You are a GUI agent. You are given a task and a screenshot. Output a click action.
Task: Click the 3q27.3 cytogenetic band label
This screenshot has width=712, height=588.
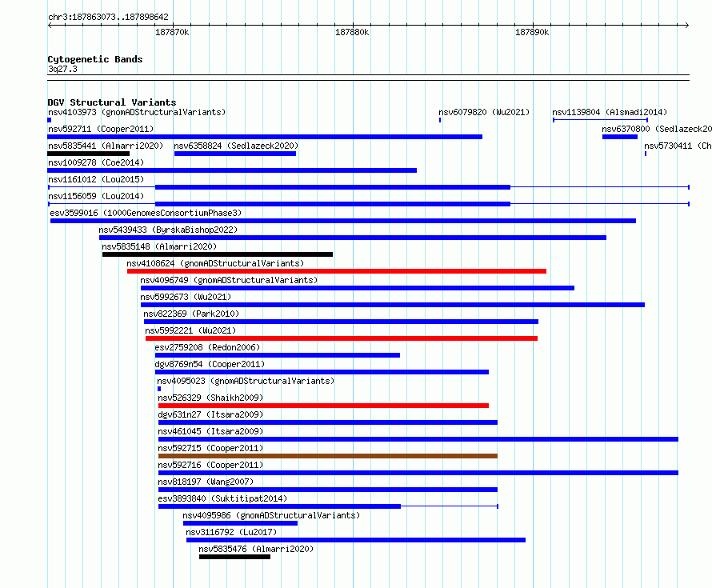[62, 69]
